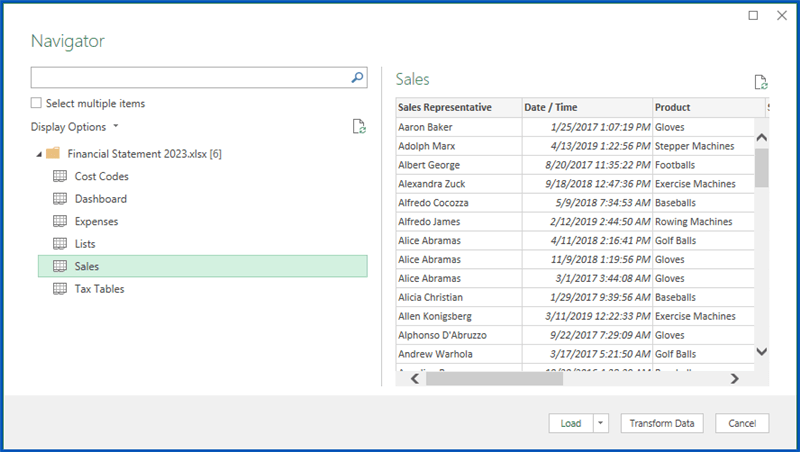Open the Load button dropdown arrow
The width and height of the screenshot is (800, 452).
[x=601, y=423]
